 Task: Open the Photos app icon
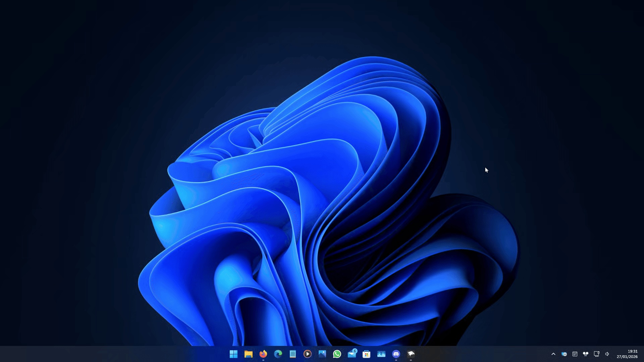(322, 354)
